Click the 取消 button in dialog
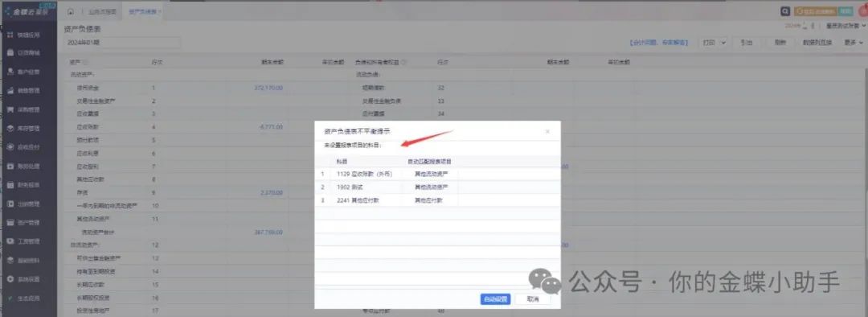868x317 pixels. [533, 299]
